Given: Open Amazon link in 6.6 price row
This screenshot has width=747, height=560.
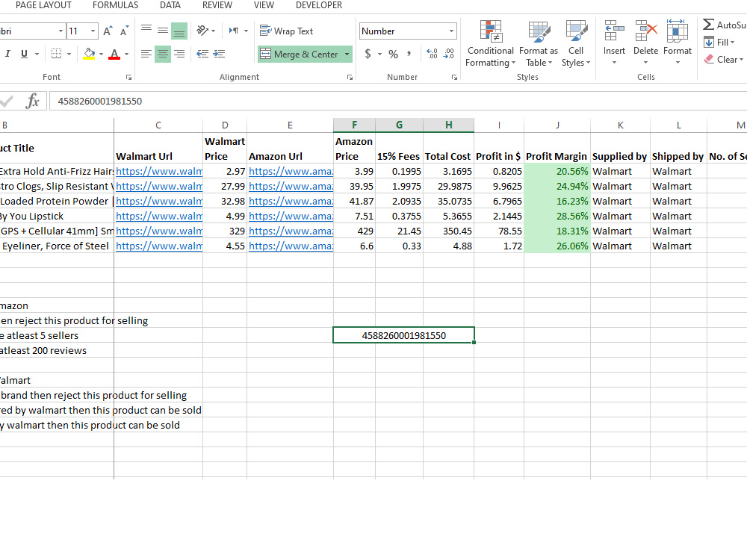Looking at the screenshot, I should 291,246.
